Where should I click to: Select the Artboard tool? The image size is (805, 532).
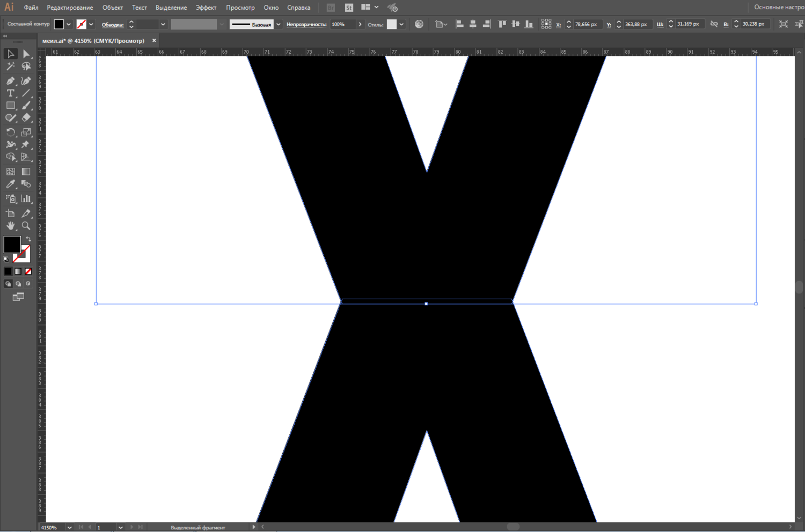tap(10, 213)
